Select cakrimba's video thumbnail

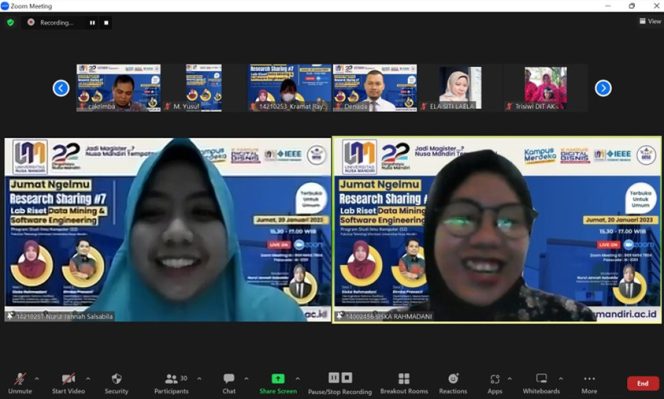[119, 88]
